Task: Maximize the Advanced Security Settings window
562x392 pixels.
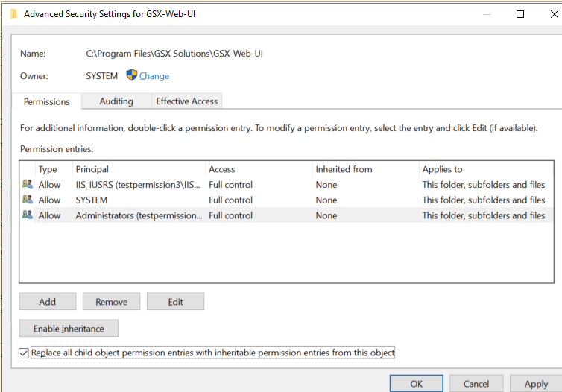Action: [x=520, y=14]
